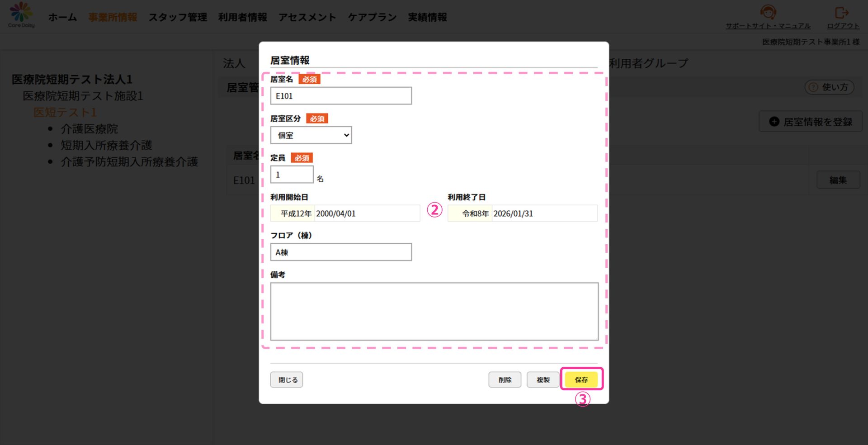Screen dimensions: 868x445
Task: Click into the 備考 textarea
Action: (x=434, y=311)
